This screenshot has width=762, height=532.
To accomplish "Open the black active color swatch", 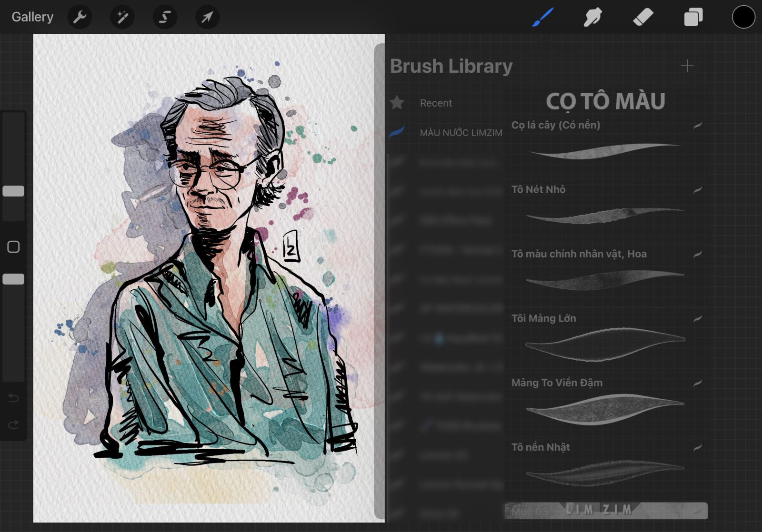I will point(743,17).
